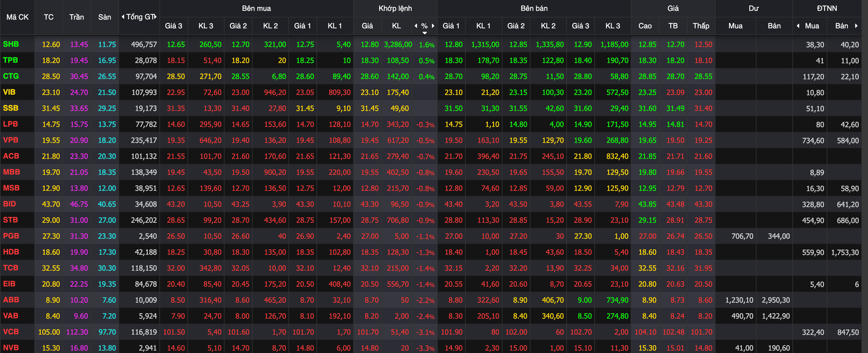
Task: Click SHB percent change 1.6%
Action: tap(426, 45)
